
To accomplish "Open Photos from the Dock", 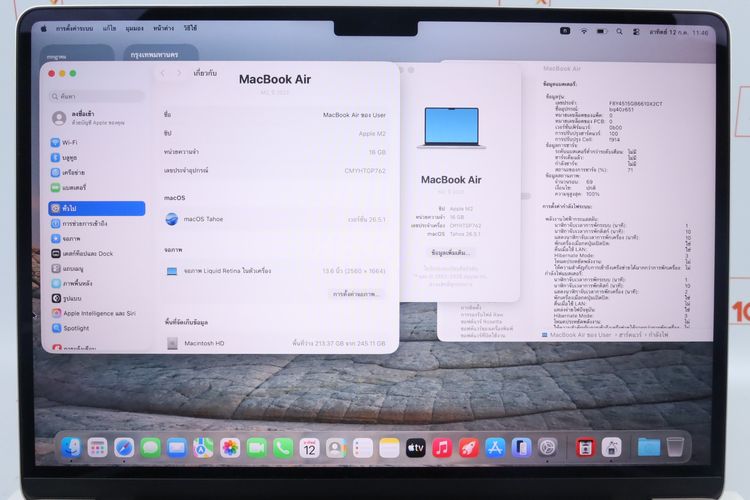I will [x=230, y=448].
